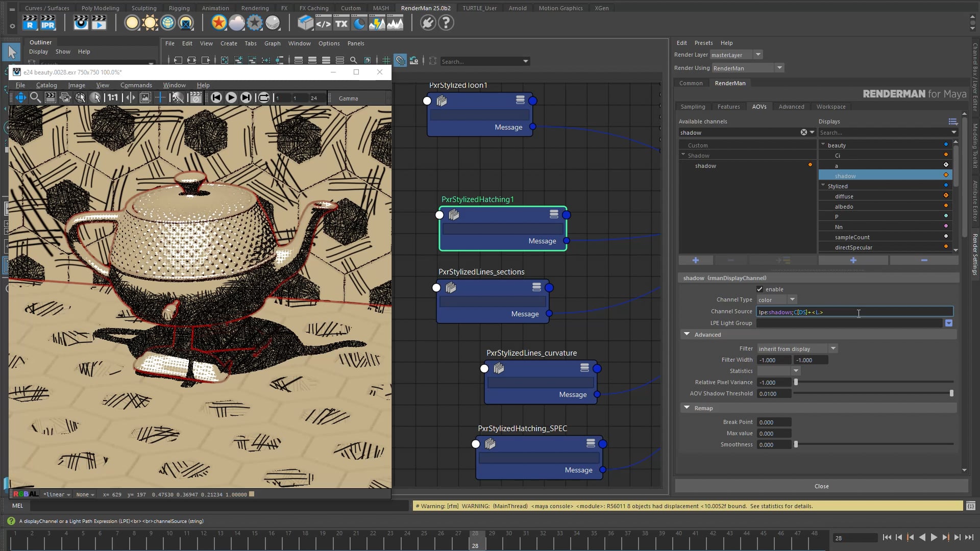The height and width of the screenshot is (551, 980).
Task: Activate the 1:1 zoom in the render view
Action: click(x=113, y=97)
